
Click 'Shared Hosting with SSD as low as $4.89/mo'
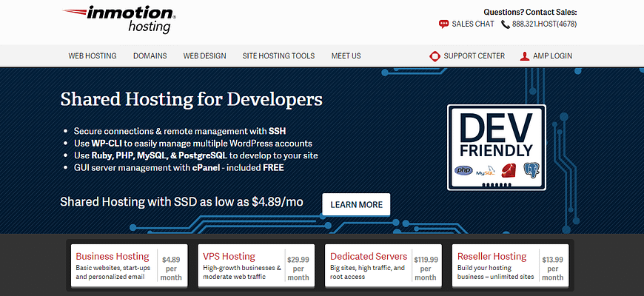pos(181,202)
